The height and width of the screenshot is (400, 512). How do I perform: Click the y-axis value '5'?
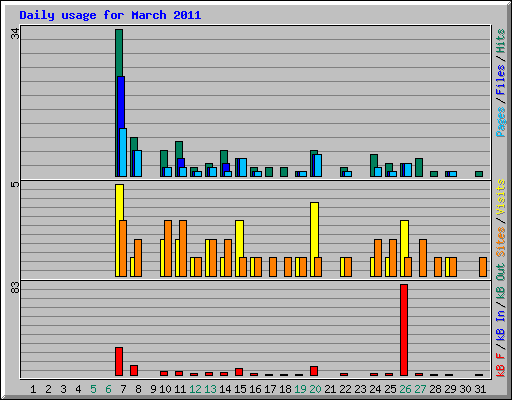pos(15,184)
